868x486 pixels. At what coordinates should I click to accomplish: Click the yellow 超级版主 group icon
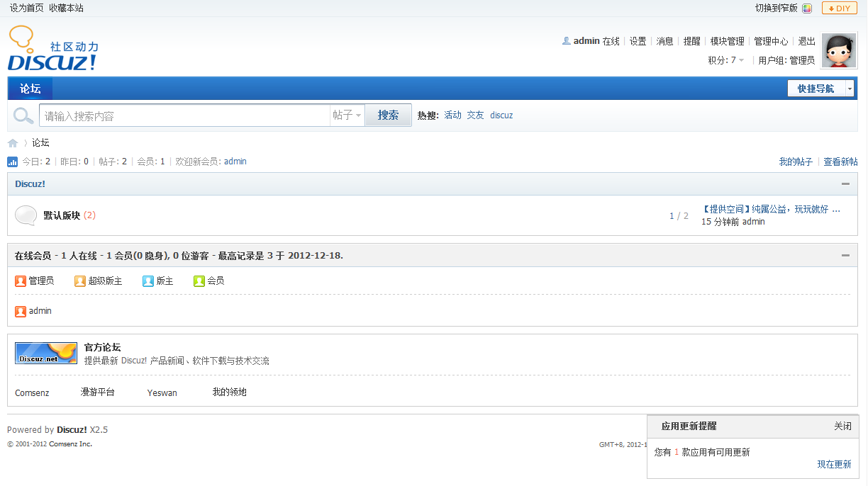(x=80, y=281)
